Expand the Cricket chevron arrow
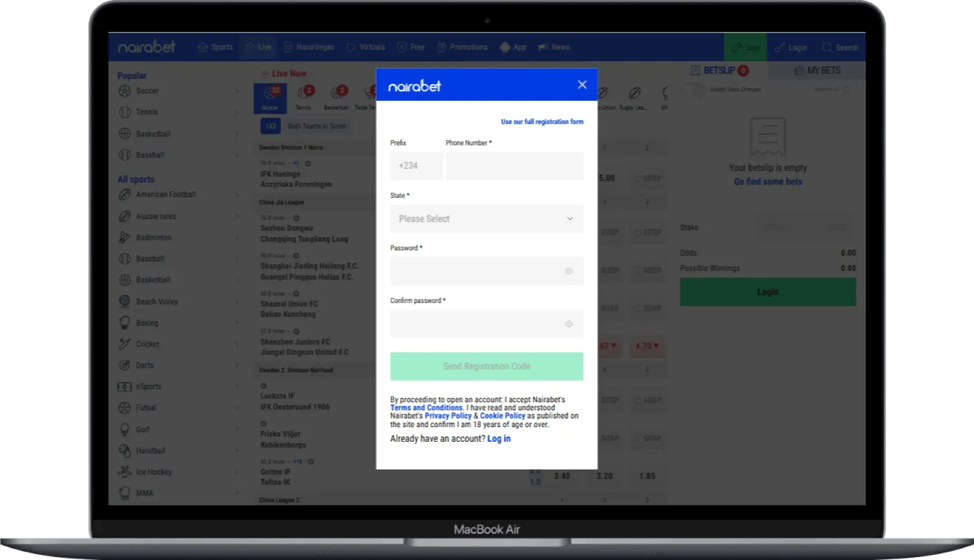The width and height of the screenshot is (974, 560). point(237,344)
